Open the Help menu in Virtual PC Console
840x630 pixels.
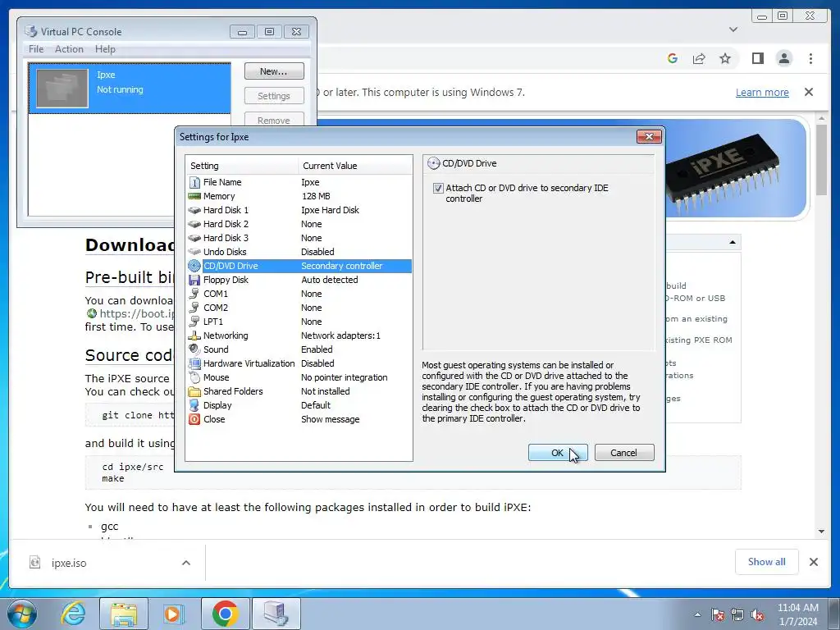105,48
